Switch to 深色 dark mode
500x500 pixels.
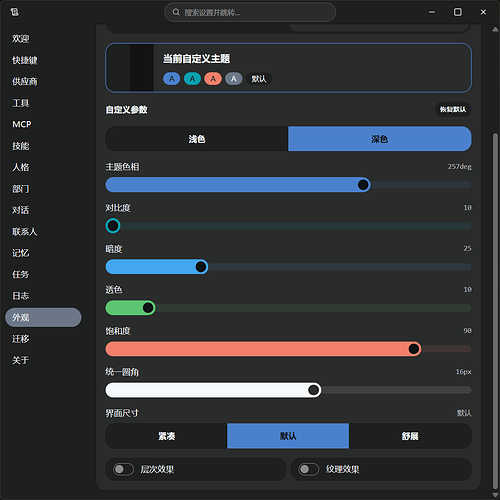tap(380, 139)
